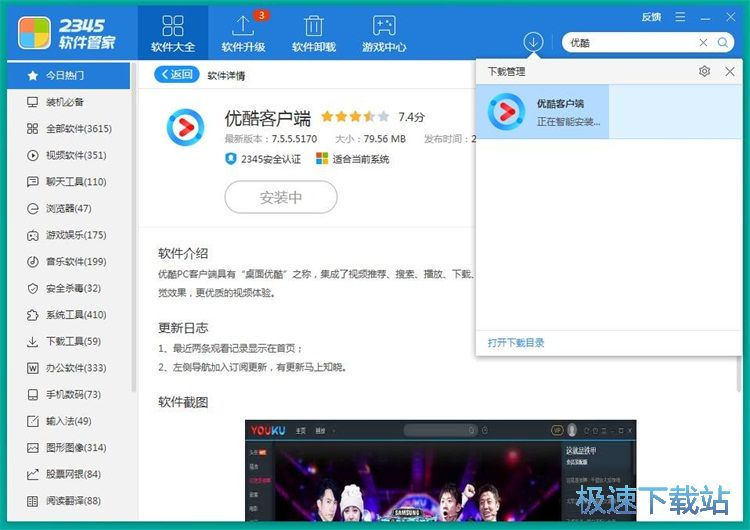Image resolution: width=750 pixels, height=530 pixels.
Task: Click the search magnifier icon
Action: [x=723, y=43]
